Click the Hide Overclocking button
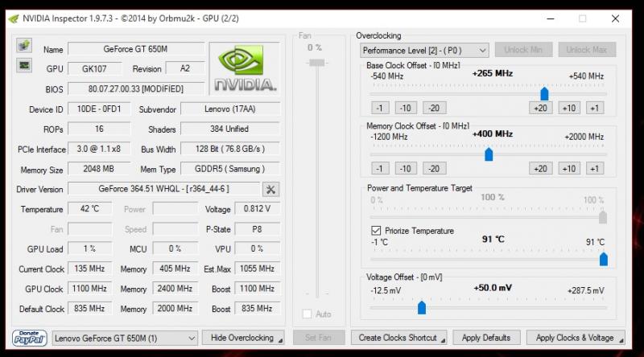Image resolution: width=644 pixels, height=357 pixels. click(242, 338)
